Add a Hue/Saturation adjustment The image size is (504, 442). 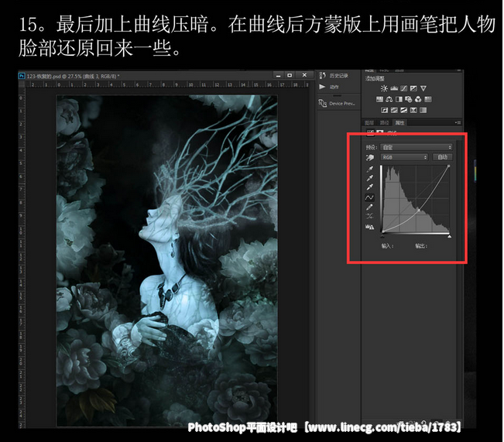pos(379,99)
